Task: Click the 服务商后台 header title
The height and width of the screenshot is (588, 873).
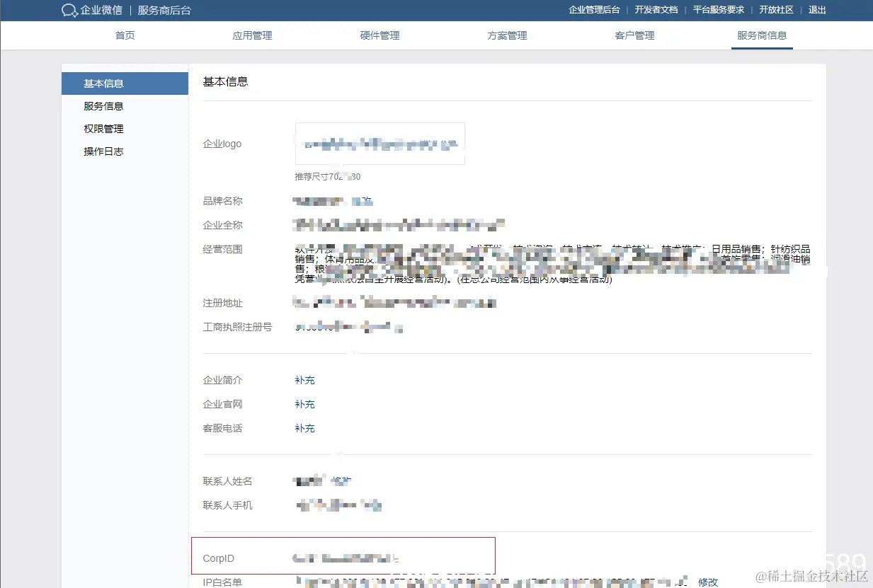Action: pyautogui.click(x=164, y=11)
